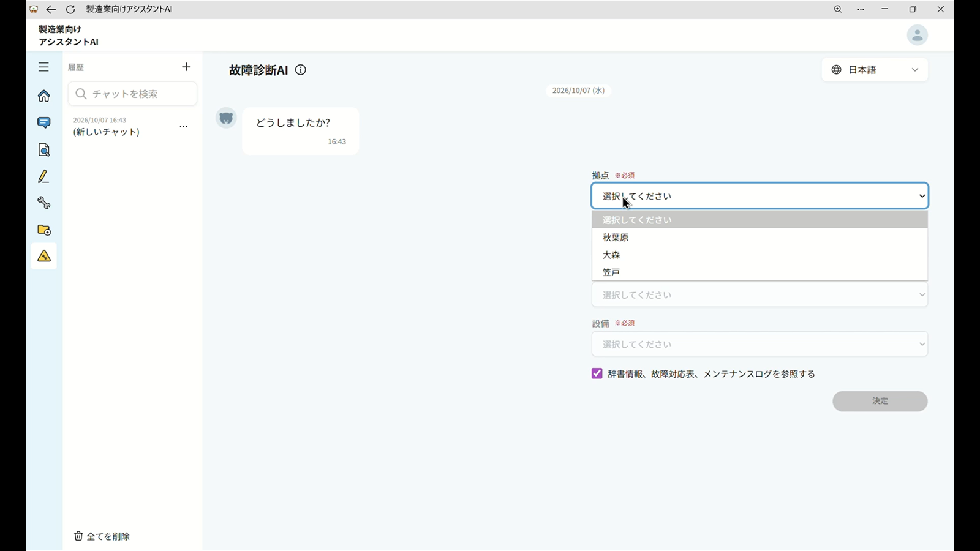Open the document search icon in sidebar

(x=43, y=150)
